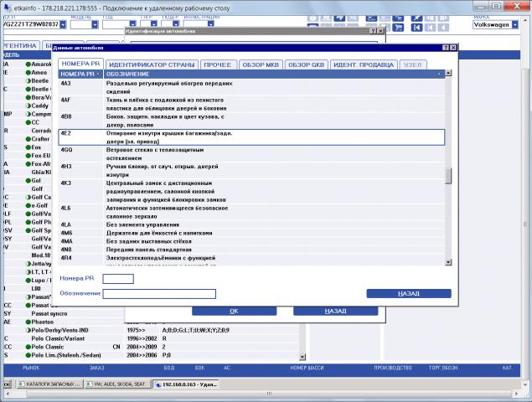Select PR row 4GQ

tap(251, 154)
